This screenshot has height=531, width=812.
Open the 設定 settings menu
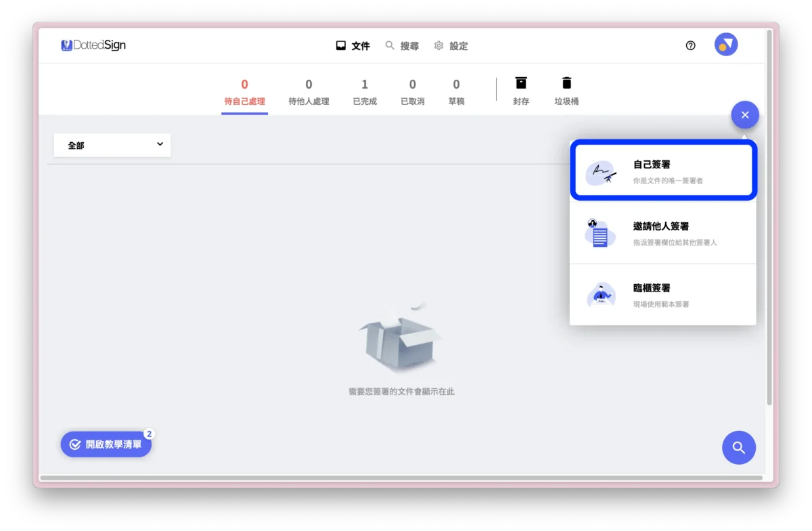(x=451, y=45)
